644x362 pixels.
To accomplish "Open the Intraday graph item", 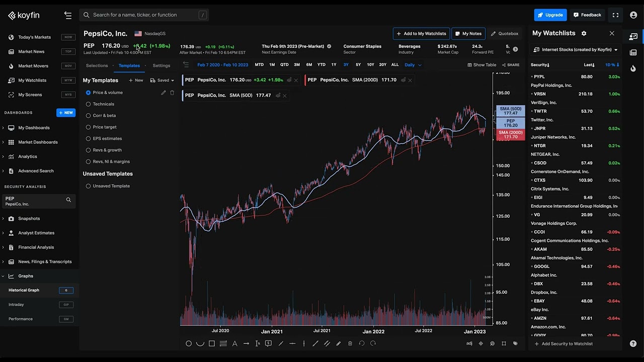I will tap(16, 305).
